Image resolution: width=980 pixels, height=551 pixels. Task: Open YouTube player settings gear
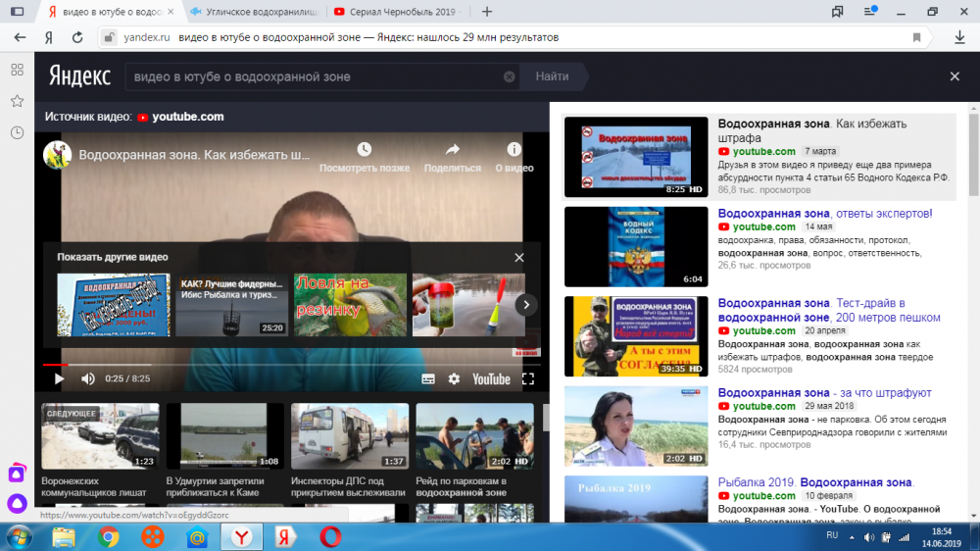pos(454,378)
